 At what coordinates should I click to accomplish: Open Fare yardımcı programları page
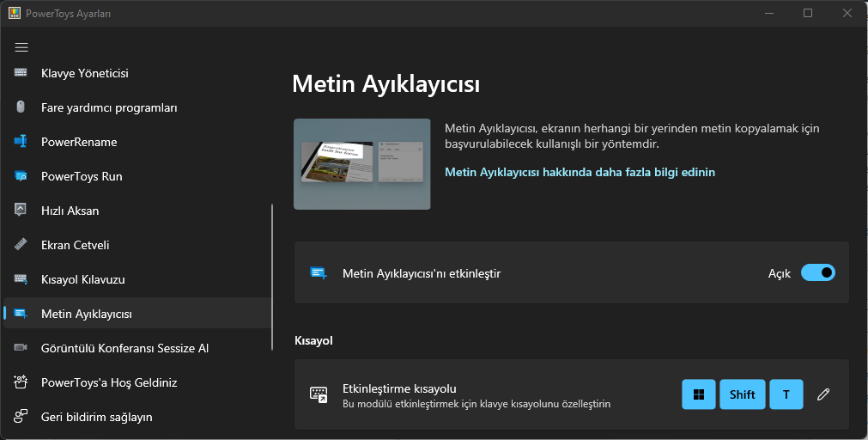click(x=137, y=107)
